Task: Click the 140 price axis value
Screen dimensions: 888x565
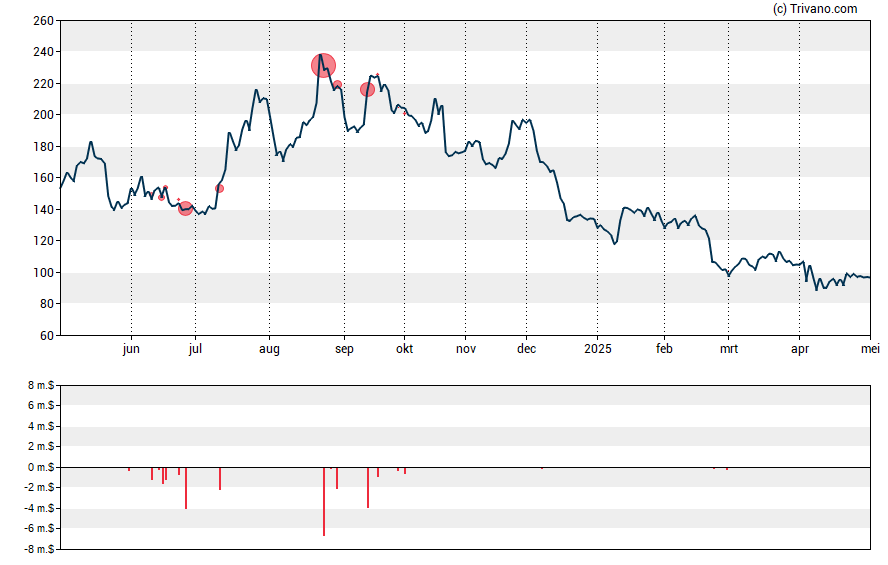Action: [44, 209]
